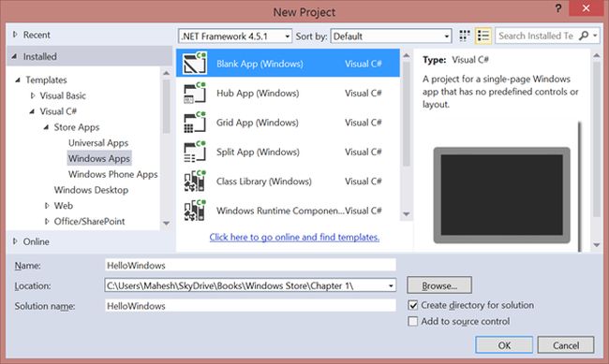Screen dimensions: 609x364
Task: Open the dialog help question mark
Action: pyautogui.click(x=558, y=8)
